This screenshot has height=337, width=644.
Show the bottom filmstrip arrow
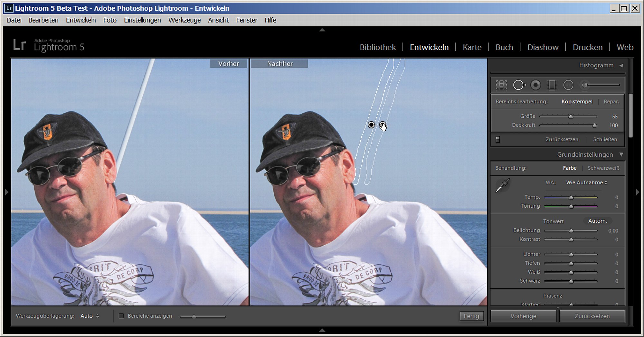[322, 330]
